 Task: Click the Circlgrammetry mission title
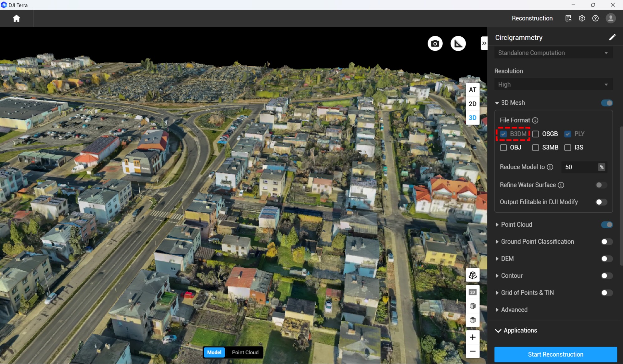point(519,38)
